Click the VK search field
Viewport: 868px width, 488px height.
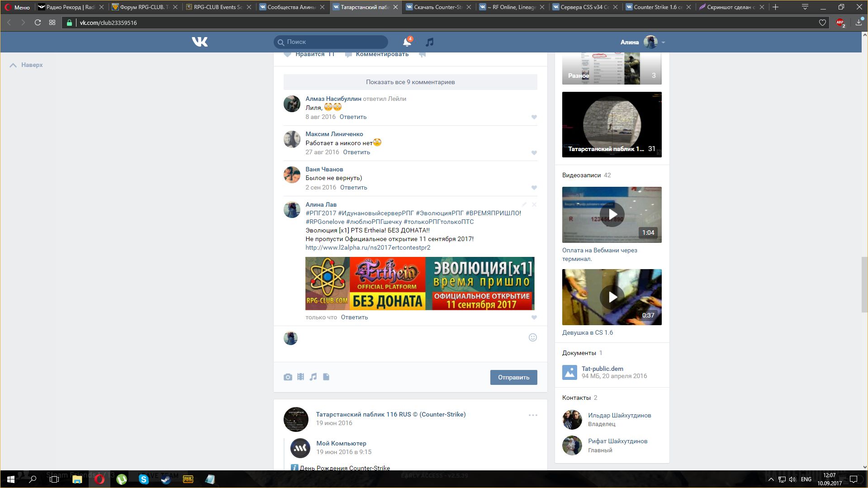(x=331, y=42)
